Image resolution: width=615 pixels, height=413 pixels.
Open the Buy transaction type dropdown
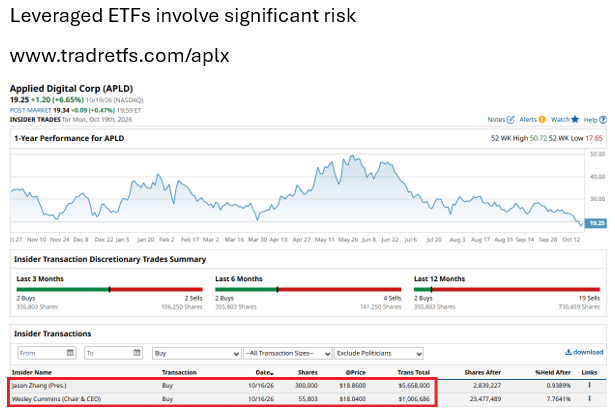point(197,353)
